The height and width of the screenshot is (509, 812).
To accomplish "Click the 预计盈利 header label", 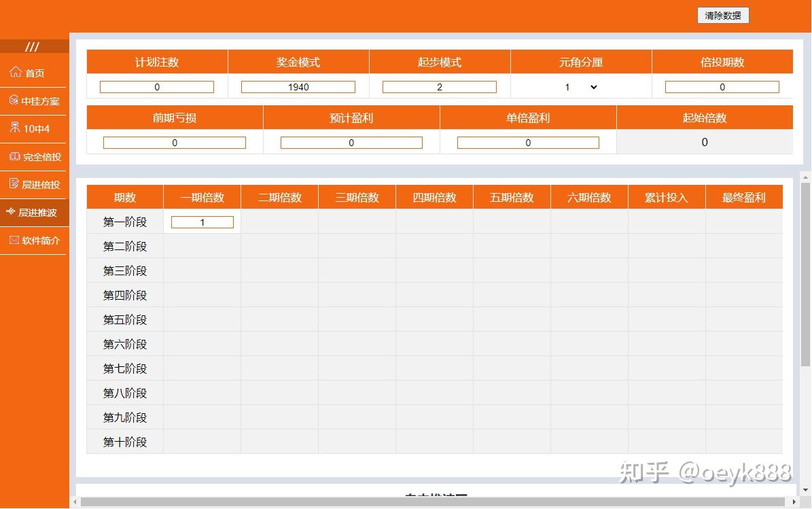I will click(351, 118).
